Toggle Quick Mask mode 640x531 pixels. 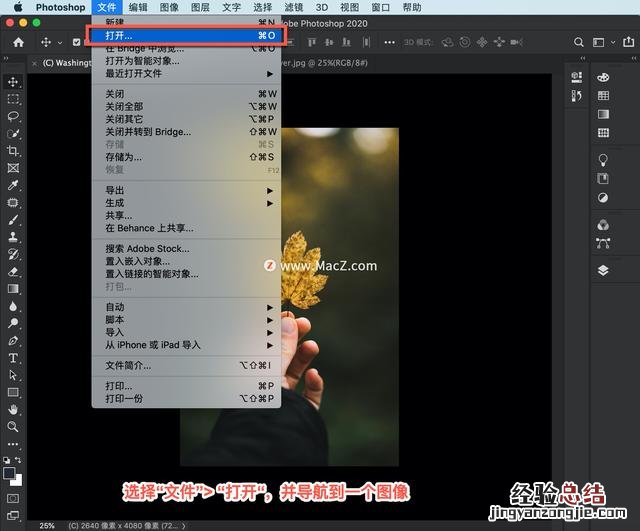(x=13, y=498)
